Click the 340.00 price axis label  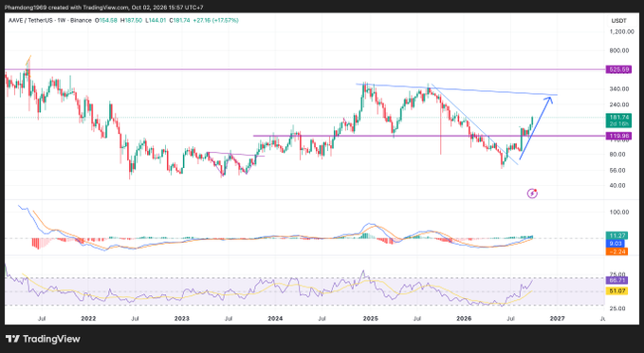[619, 89]
